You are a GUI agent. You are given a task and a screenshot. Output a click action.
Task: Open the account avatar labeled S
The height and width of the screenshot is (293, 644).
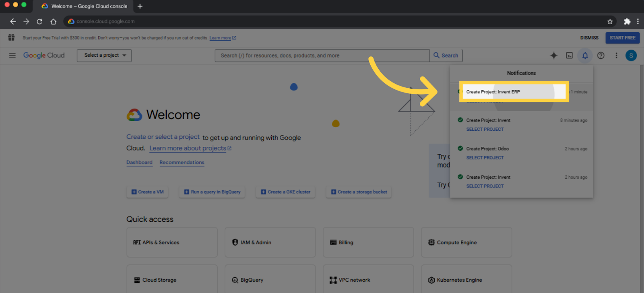coord(631,56)
